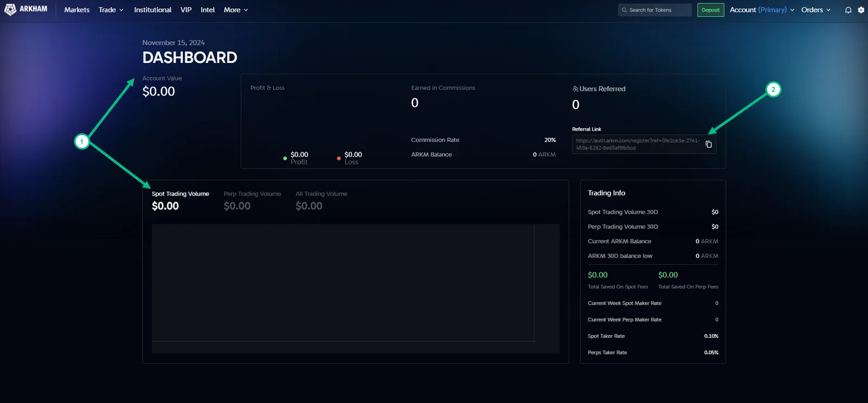Click the Perps Taker Rate 0.05% row
Screen dimensions: 868x403
[653, 352]
